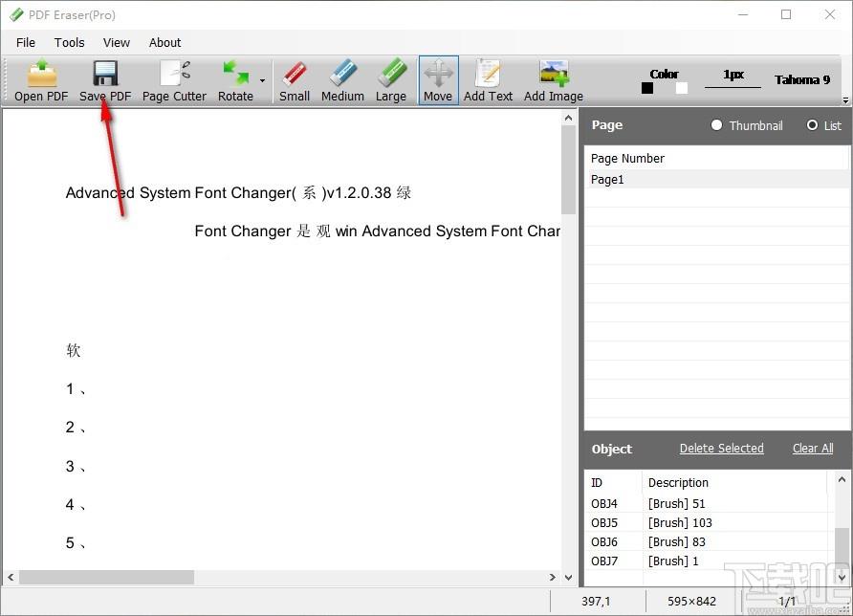Screen dimensions: 853x616
Task: Choose the Add Text tool
Action: (488, 80)
